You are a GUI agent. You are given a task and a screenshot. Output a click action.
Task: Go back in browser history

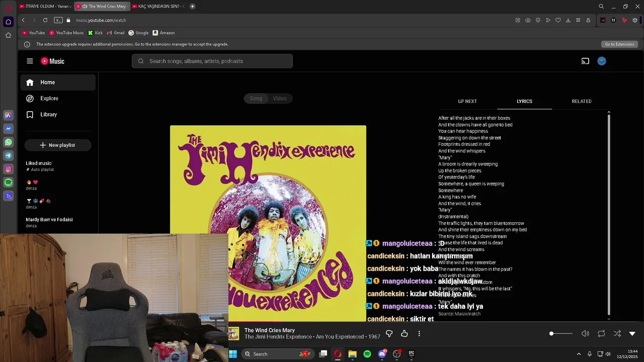coord(23,20)
